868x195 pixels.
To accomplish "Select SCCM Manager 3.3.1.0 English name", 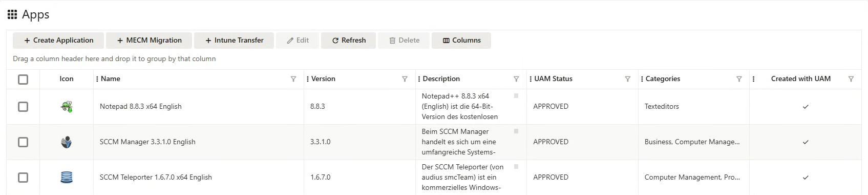I will pos(147,142).
